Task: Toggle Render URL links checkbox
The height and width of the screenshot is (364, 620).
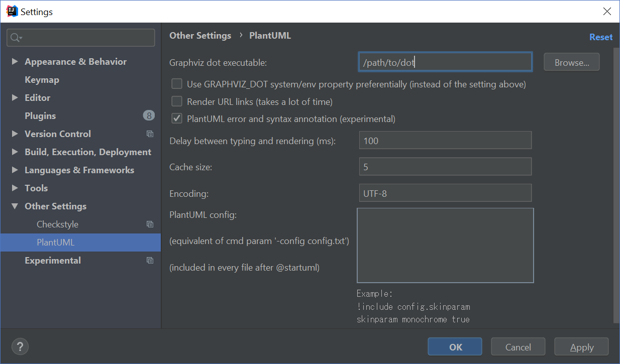Action: pos(177,102)
